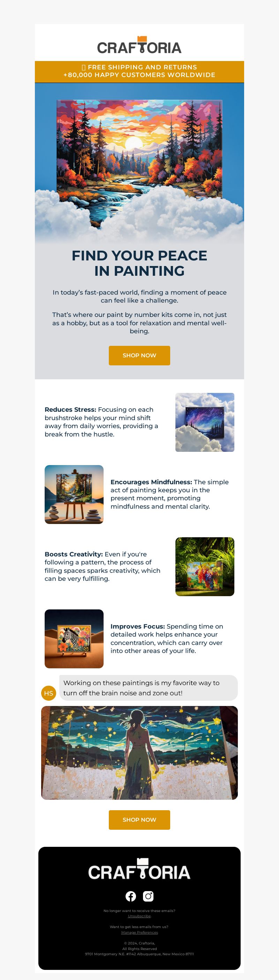The height and width of the screenshot is (980, 279).
Task: Click the white Craftoria logo in the footer
Action: pos(139,869)
